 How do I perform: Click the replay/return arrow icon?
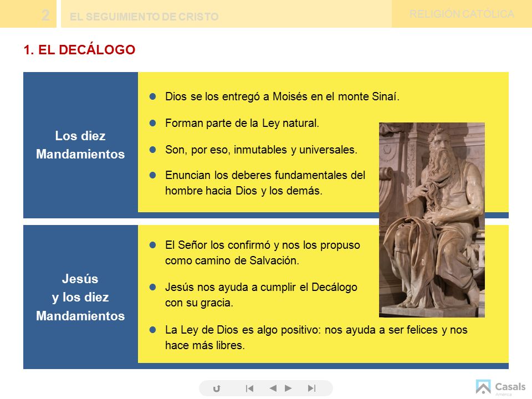point(217,388)
